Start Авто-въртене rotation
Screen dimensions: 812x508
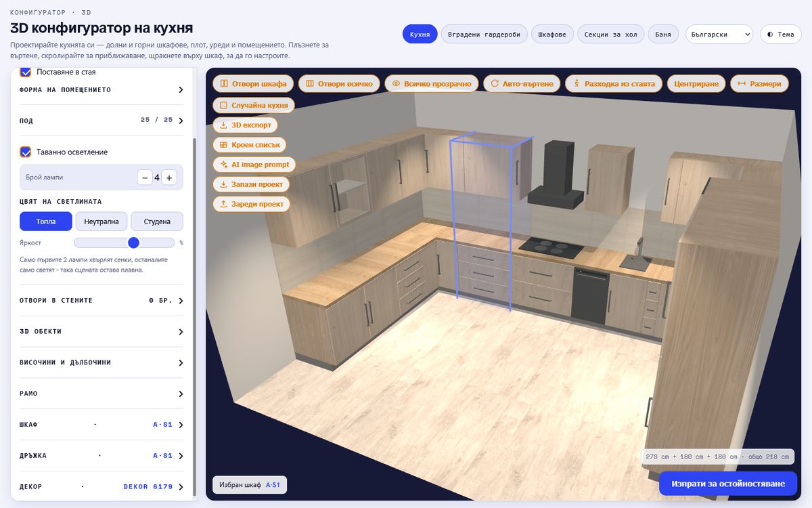522,83
